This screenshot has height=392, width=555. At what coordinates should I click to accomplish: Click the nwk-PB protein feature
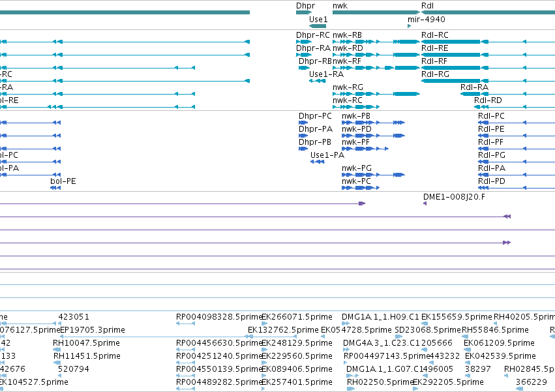[x=373, y=123]
